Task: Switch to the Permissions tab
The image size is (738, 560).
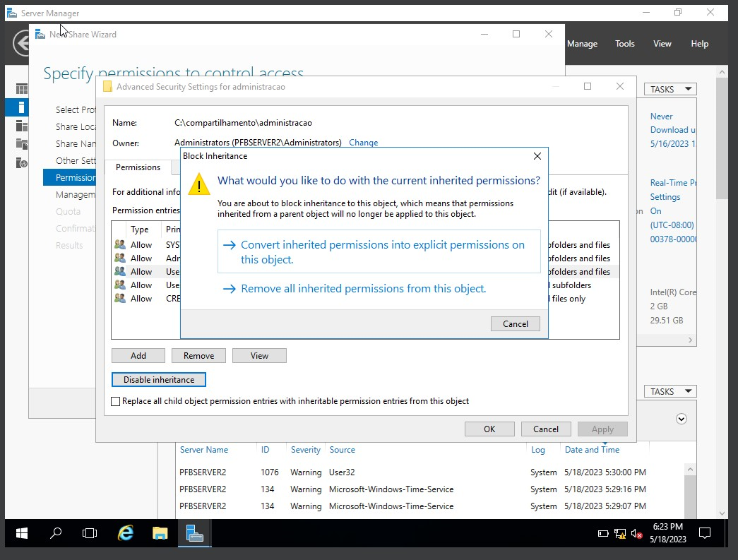Action: coord(138,167)
